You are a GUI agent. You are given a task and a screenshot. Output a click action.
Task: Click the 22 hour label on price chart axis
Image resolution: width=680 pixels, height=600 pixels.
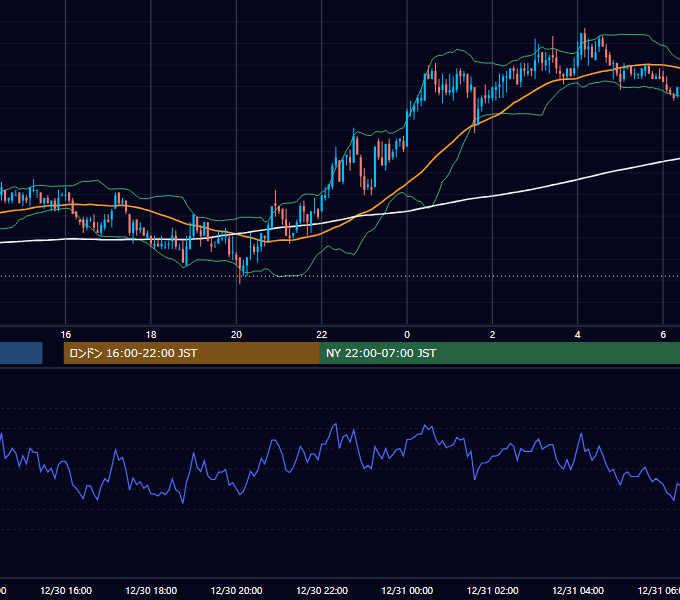pos(322,335)
